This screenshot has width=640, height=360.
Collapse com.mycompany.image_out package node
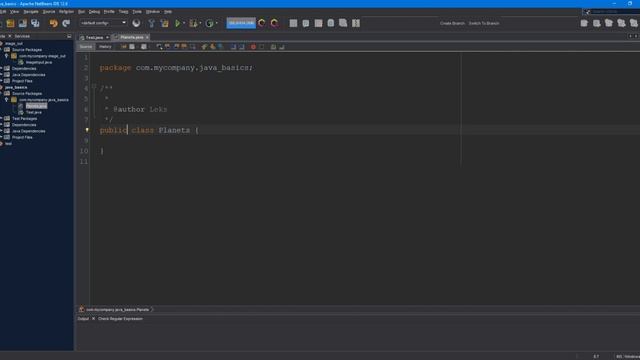tap(6, 56)
